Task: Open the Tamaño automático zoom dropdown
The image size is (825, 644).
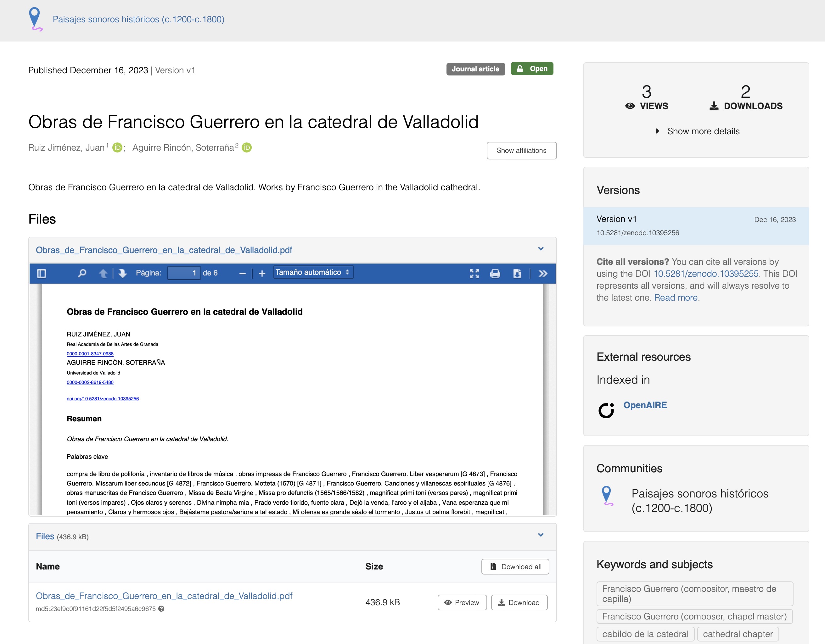Action: (313, 272)
